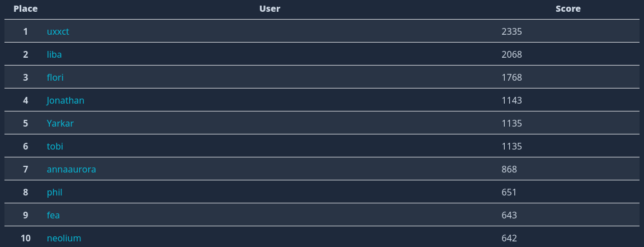This screenshot has height=247, width=644.
Task: Open the phil user profile
Action: tap(55, 193)
